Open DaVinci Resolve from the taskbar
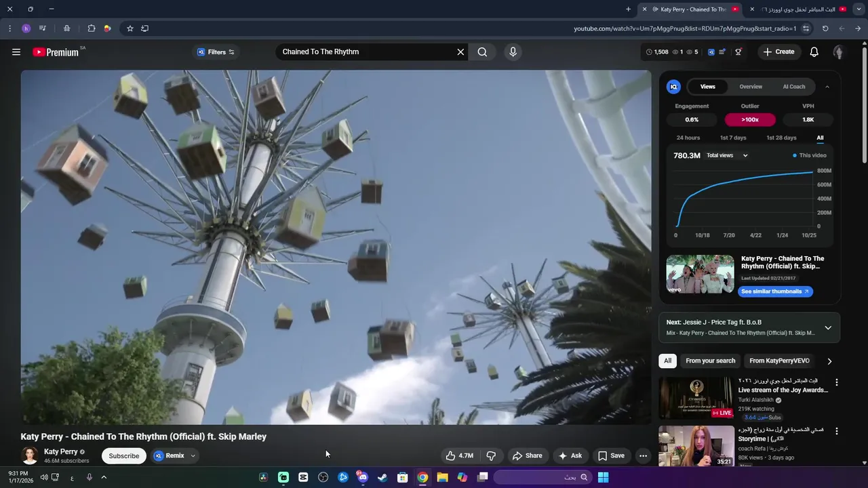The image size is (868, 488). click(263, 477)
